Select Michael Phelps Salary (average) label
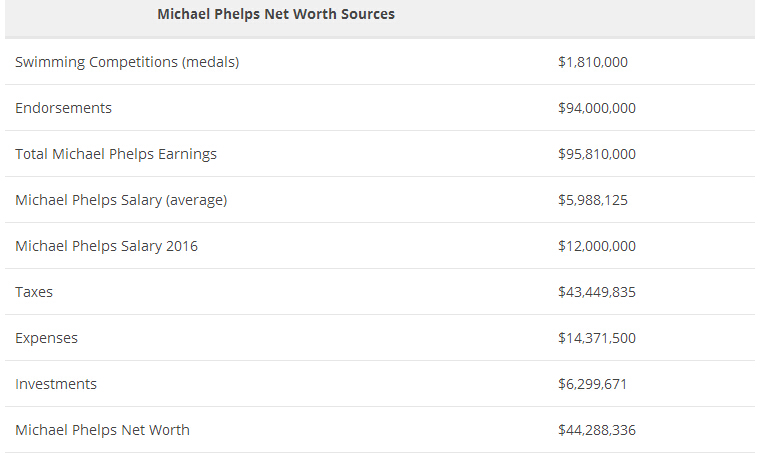768x453 pixels. pyautogui.click(x=121, y=200)
